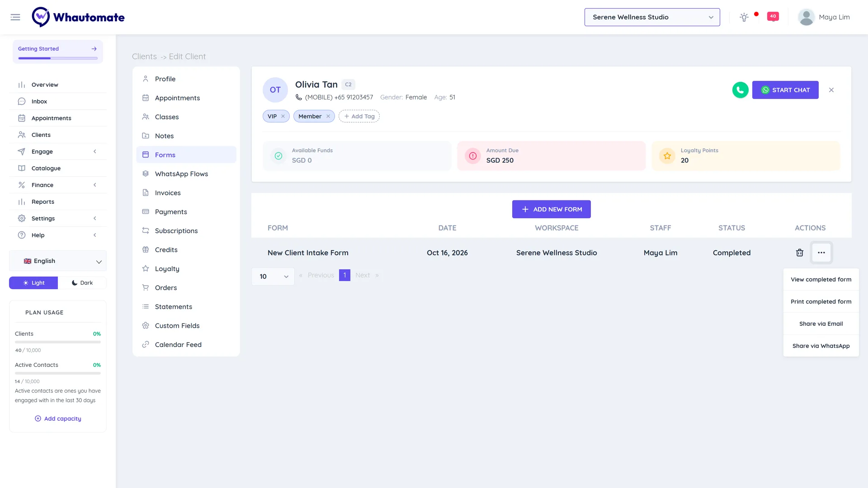
Task: Click the Whautomate logo
Action: [78, 17]
